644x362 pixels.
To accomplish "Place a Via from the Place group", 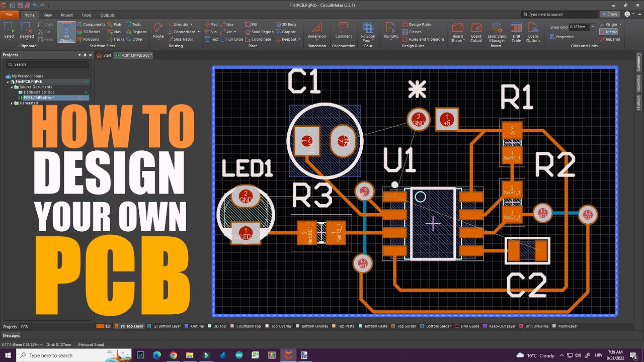I will (211, 32).
